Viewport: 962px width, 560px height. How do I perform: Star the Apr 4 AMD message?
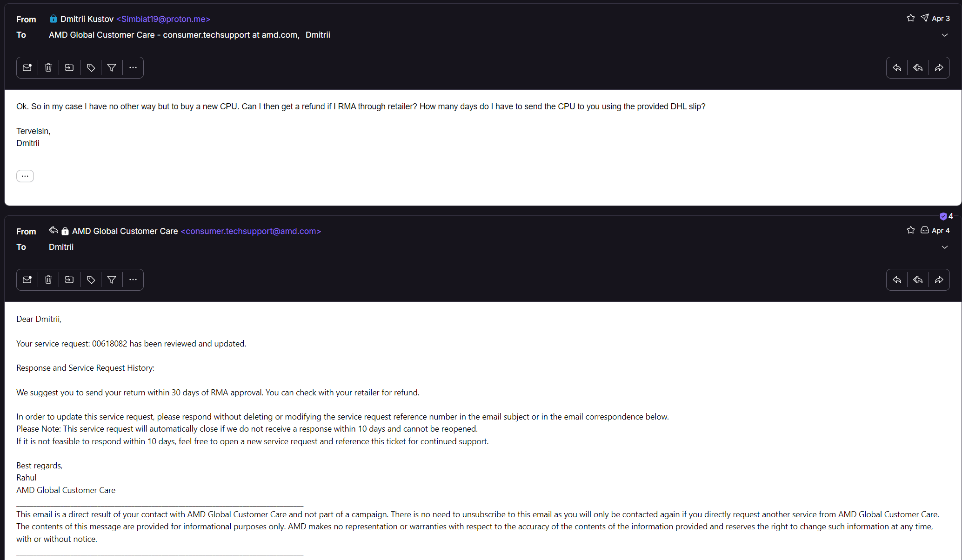tap(911, 230)
